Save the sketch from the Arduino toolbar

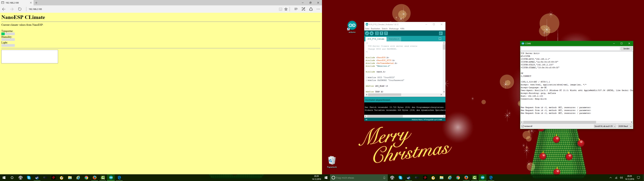tap(386, 33)
